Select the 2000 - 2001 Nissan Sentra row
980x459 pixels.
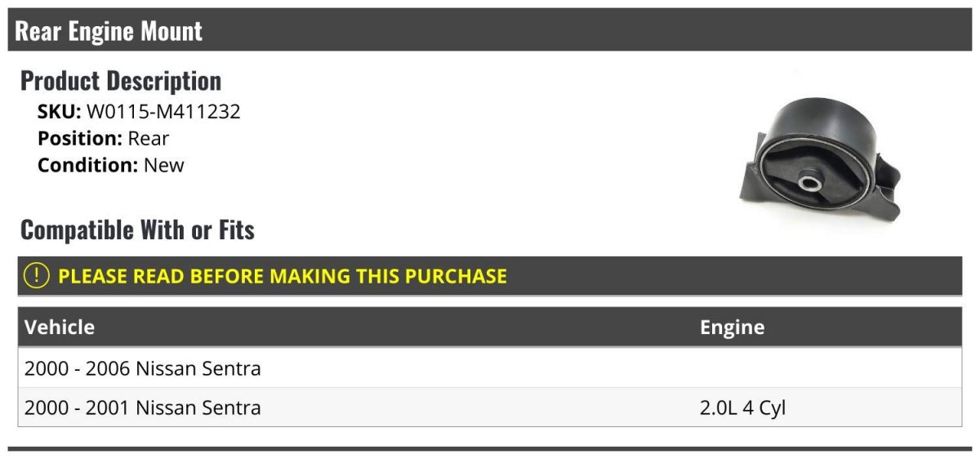click(x=490, y=408)
